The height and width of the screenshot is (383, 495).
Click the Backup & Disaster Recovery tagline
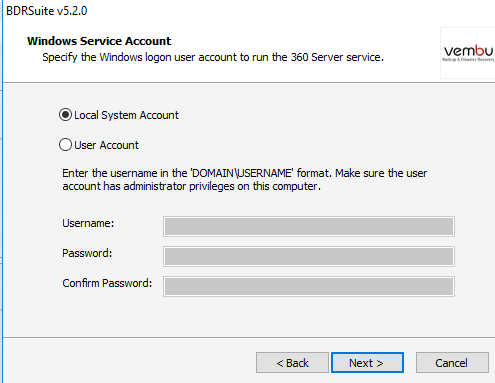[x=468, y=60]
